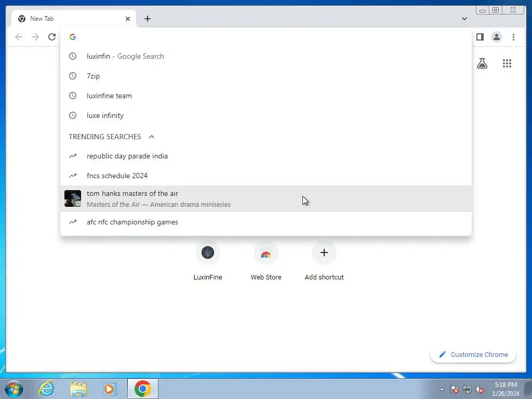Viewport: 532px width, 399px height.
Task: Click clock icon beside 7zip
Action: click(73, 76)
